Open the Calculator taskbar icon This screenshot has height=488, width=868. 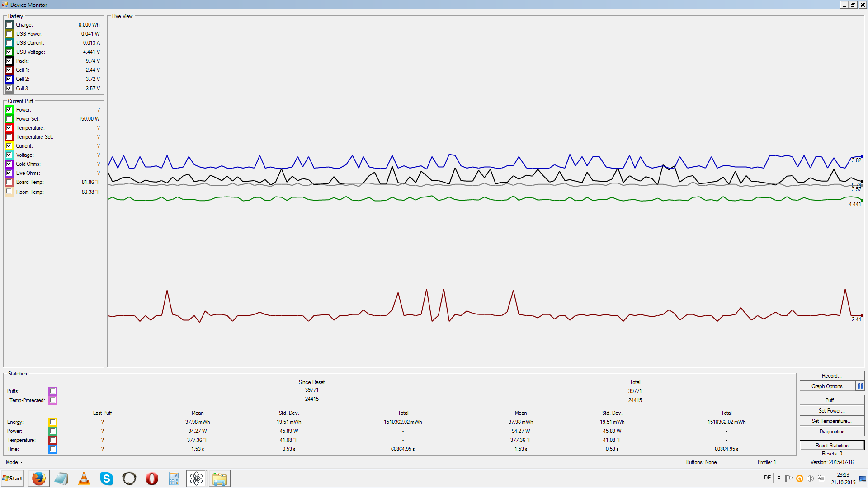[x=174, y=479]
